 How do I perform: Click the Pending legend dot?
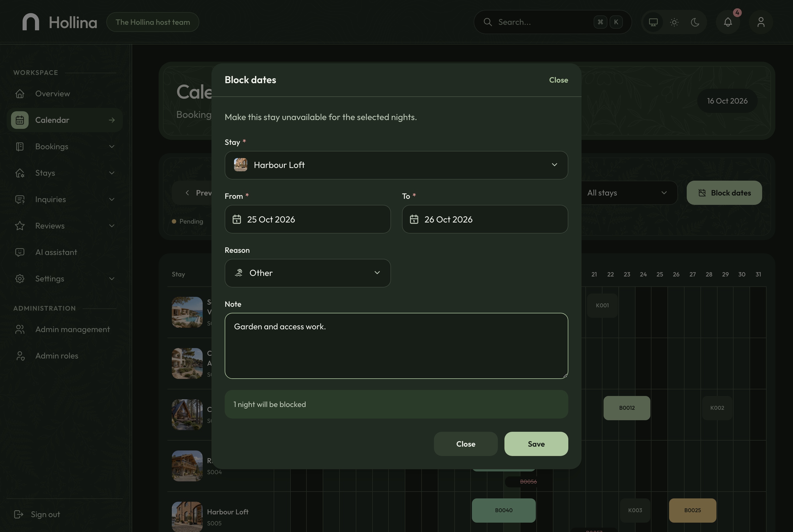(174, 222)
